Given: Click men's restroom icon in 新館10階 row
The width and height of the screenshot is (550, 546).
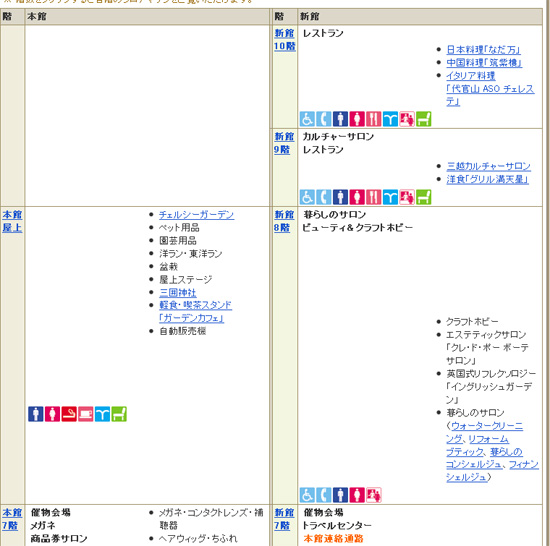Looking at the screenshot, I should (x=340, y=119).
